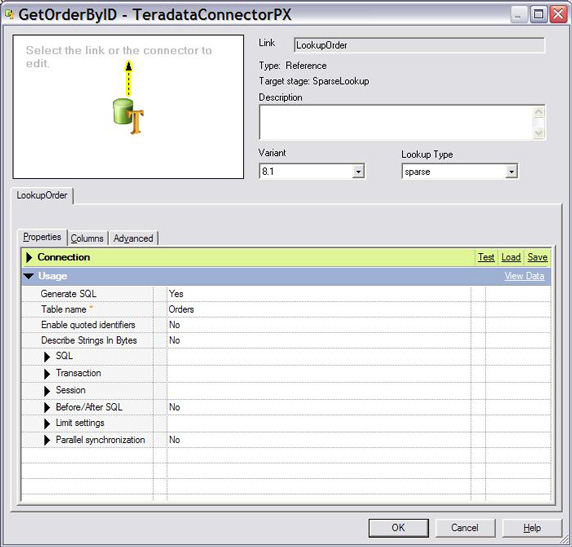Screen dimensions: 572x547
Task: Click inside the Description text area
Action: 396,122
